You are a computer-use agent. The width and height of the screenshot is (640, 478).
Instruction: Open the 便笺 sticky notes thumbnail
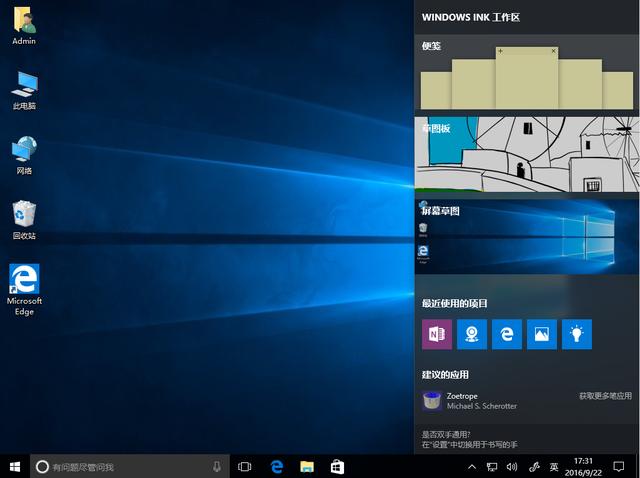pos(526,78)
